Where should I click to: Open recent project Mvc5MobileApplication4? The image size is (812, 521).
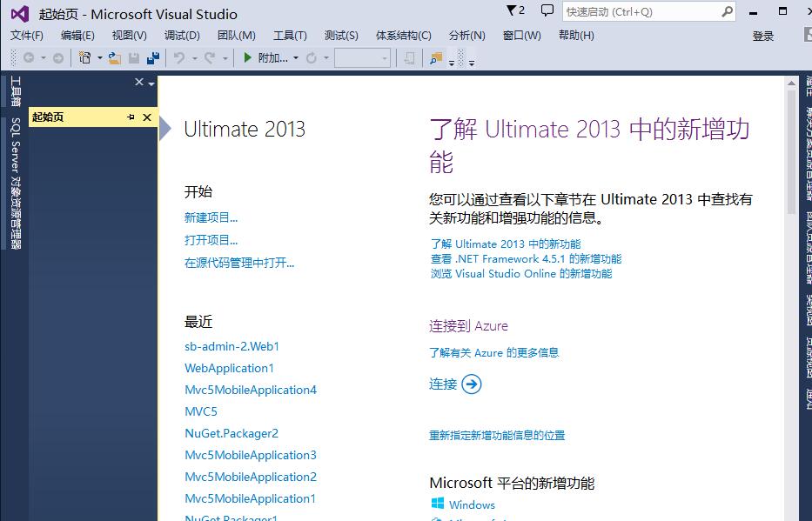coord(251,390)
